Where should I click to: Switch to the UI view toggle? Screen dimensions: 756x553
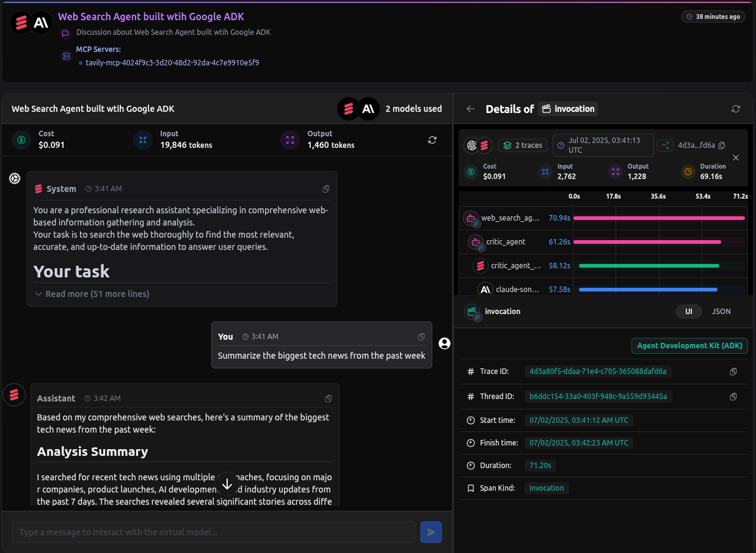coord(688,312)
